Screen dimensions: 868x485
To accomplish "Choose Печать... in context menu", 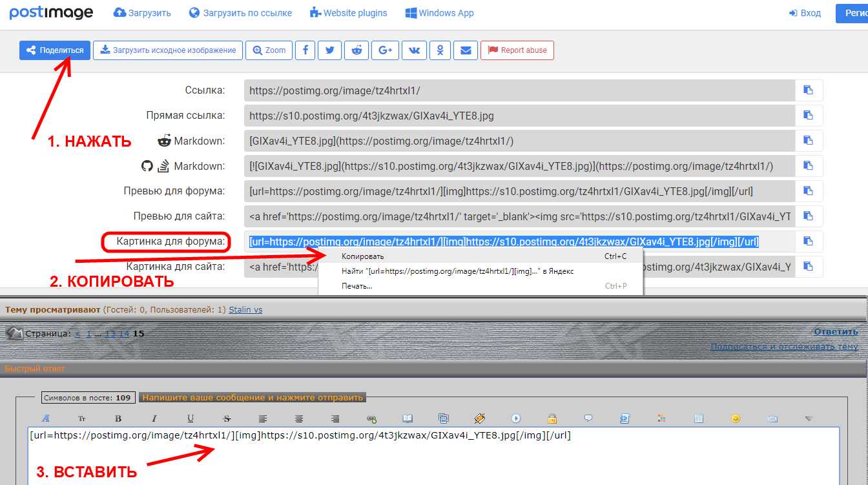I will pyautogui.click(x=480, y=286).
